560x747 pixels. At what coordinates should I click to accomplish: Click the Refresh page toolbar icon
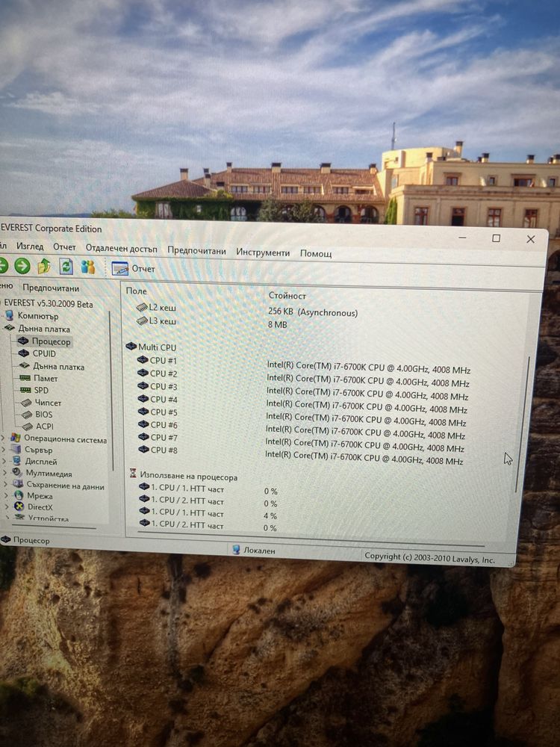tap(66, 267)
